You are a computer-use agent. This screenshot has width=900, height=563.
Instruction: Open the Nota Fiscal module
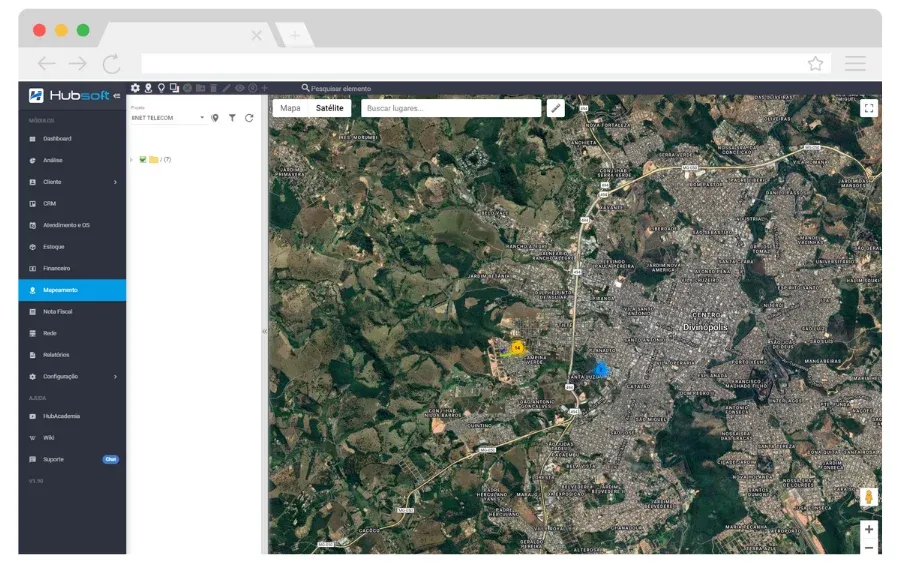[x=72, y=312]
